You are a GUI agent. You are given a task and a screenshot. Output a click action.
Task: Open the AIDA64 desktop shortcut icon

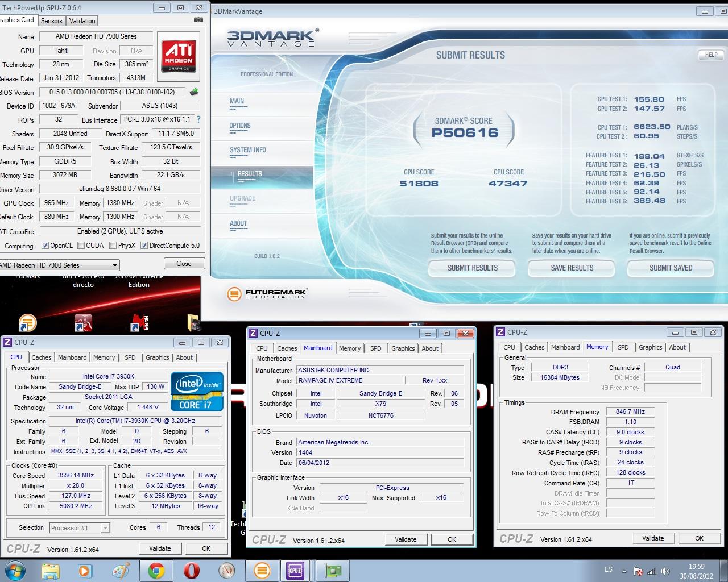pyautogui.click(x=139, y=322)
